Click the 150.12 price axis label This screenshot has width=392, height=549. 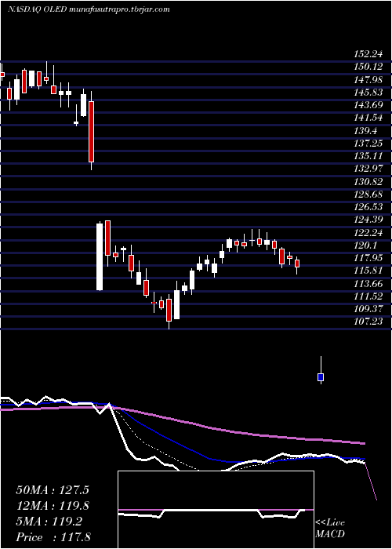click(x=368, y=67)
